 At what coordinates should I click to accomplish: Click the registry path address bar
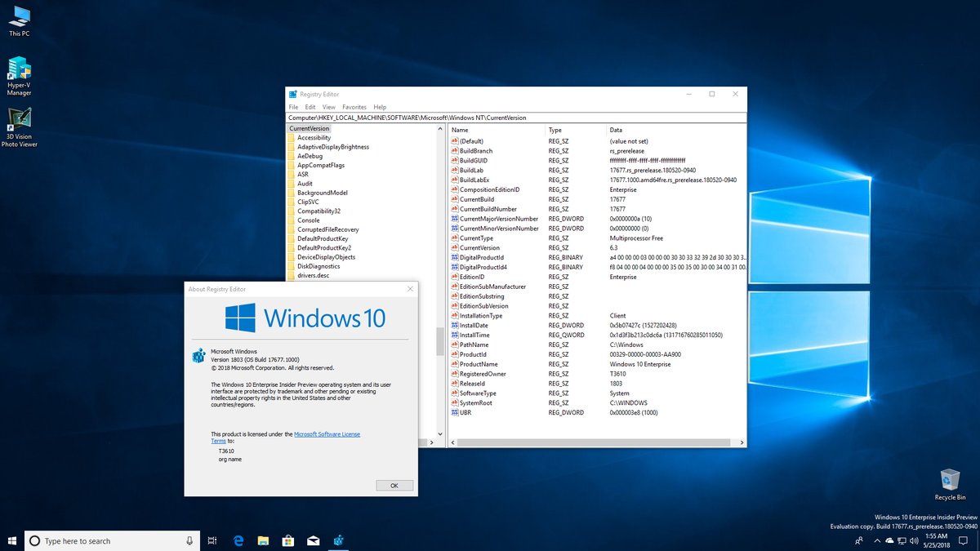515,118
